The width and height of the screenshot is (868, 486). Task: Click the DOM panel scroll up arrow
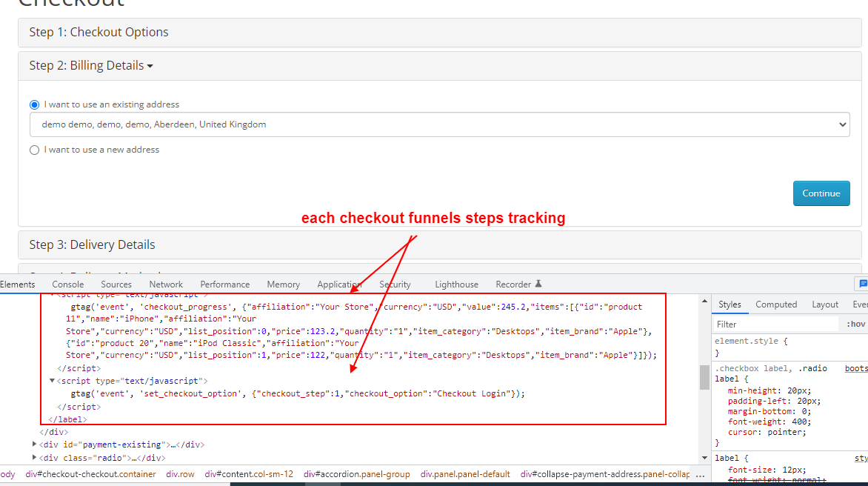704,301
